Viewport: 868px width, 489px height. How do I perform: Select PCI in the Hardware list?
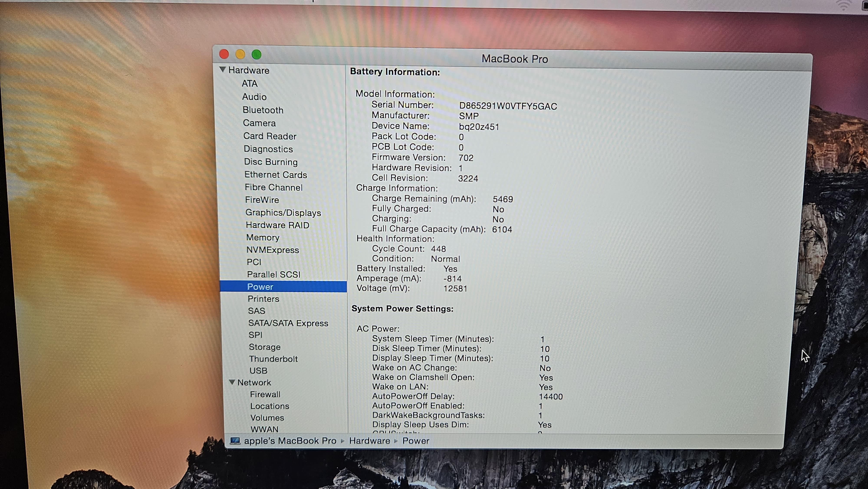pyautogui.click(x=254, y=262)
